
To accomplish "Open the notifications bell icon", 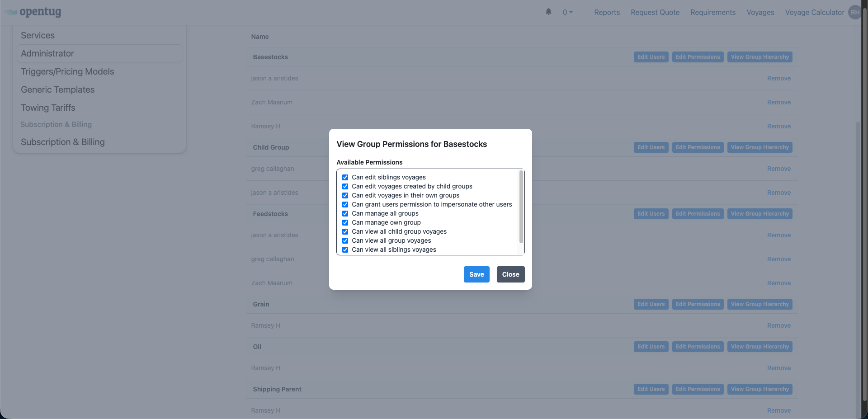I will pos(548,12).
